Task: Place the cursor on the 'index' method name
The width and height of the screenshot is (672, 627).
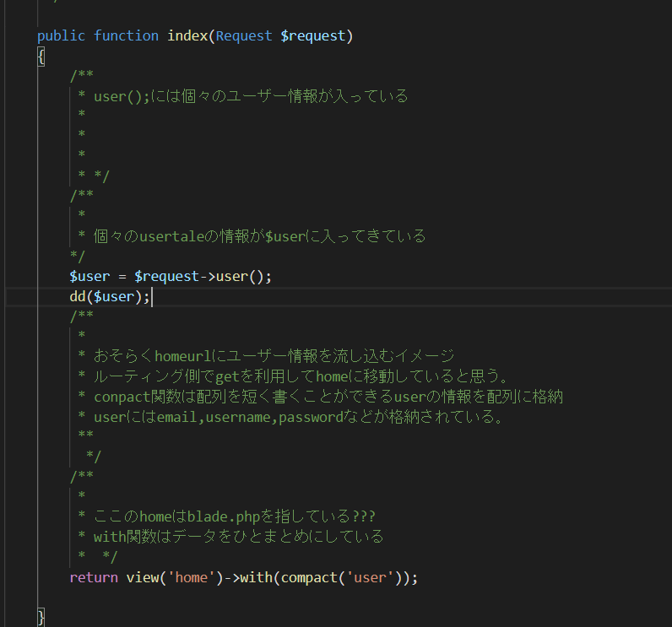Action: [x=187, y=36]
